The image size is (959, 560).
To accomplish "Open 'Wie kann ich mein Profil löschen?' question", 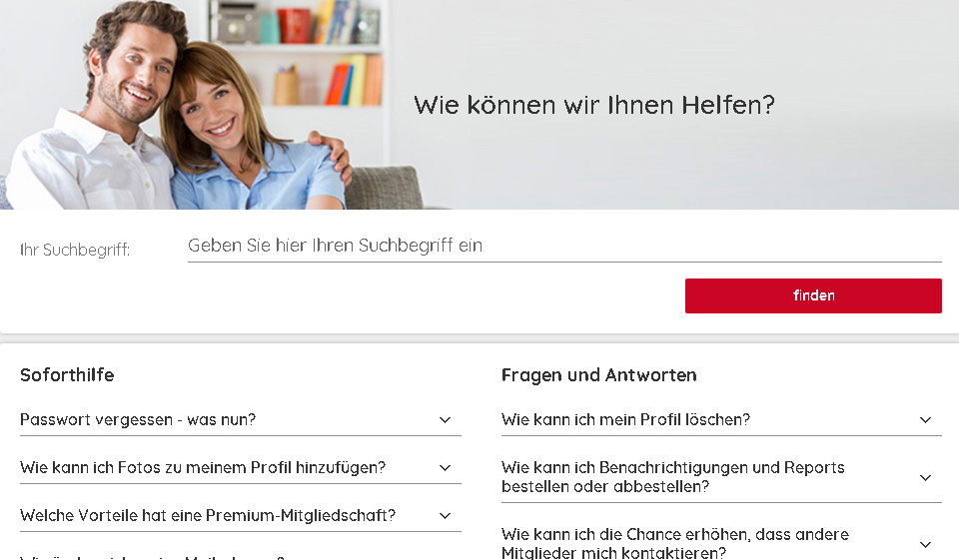I will (x=721, y=420).
